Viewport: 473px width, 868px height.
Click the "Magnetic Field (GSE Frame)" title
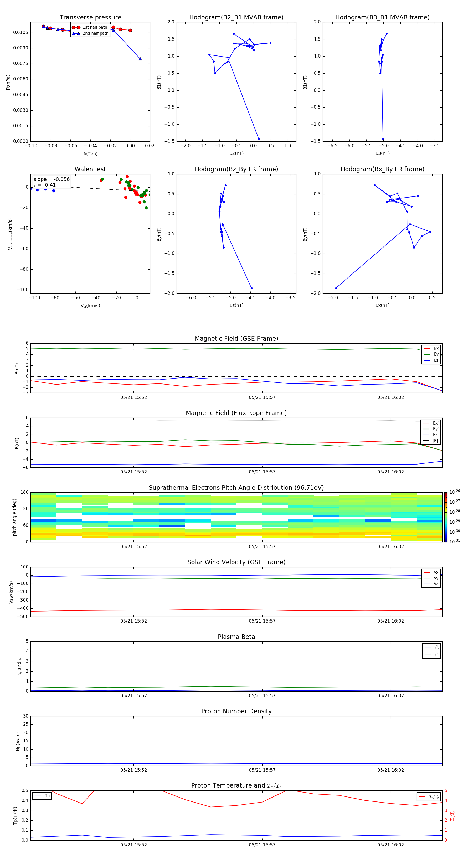(x=236, y=339)
